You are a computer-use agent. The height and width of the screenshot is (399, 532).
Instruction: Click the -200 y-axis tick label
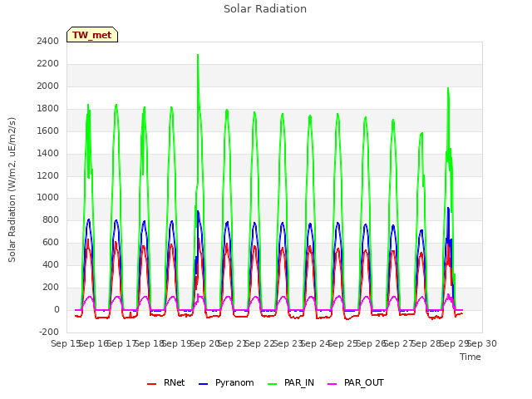49,332
